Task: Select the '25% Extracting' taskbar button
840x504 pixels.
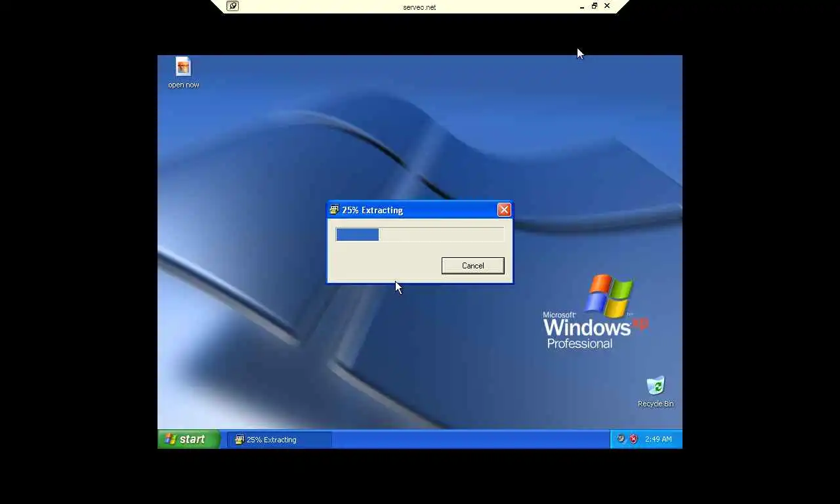Action: point(280,440)
